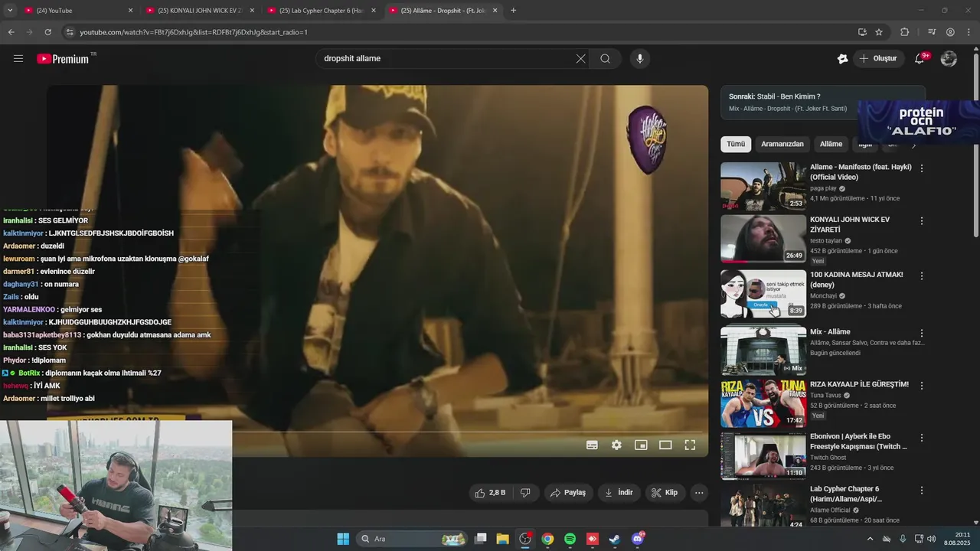Image resolution: width=980 pixels, height=551 pixels.
Task: Download the video with İndir
Action: tap(619, 493)
